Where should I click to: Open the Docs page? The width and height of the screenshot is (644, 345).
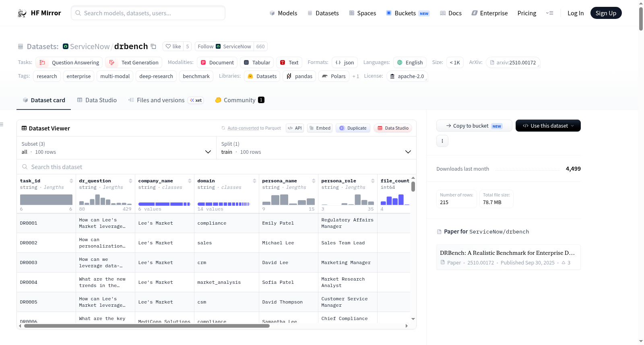point(450,13)
